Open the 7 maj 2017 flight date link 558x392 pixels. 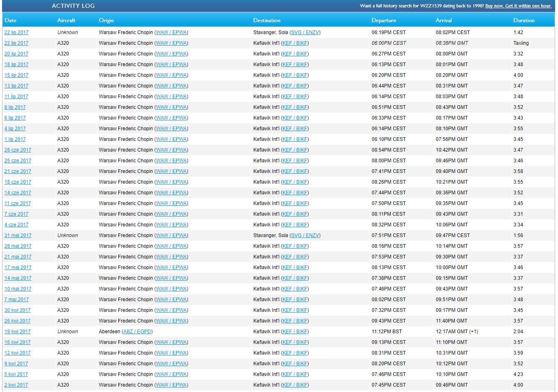16,300
